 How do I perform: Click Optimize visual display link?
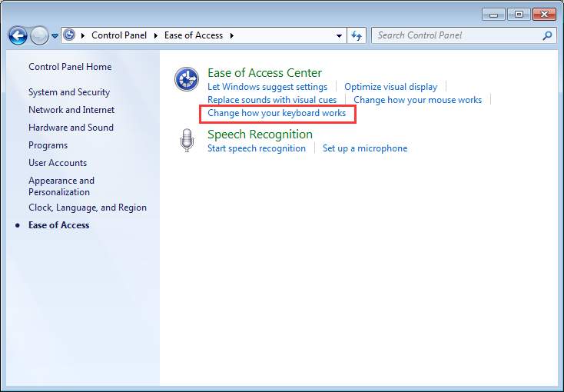click(x=391, y=87)
